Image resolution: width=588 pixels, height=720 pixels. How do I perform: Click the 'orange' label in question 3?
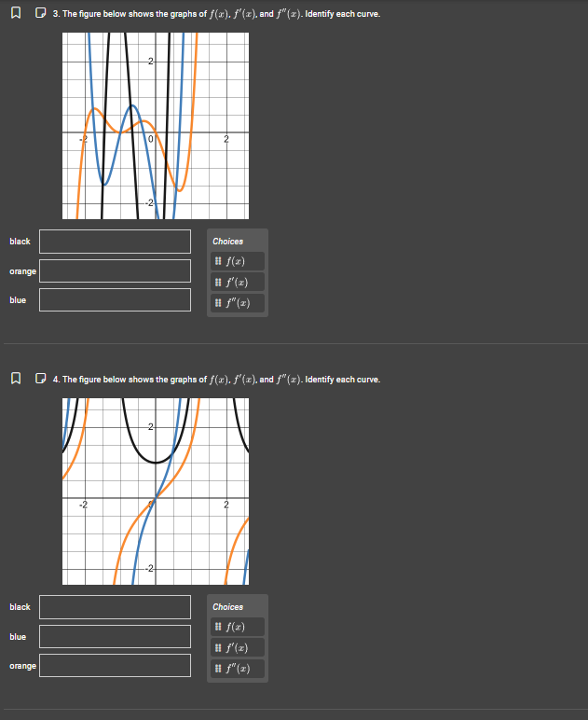click(x=22, y=271)
